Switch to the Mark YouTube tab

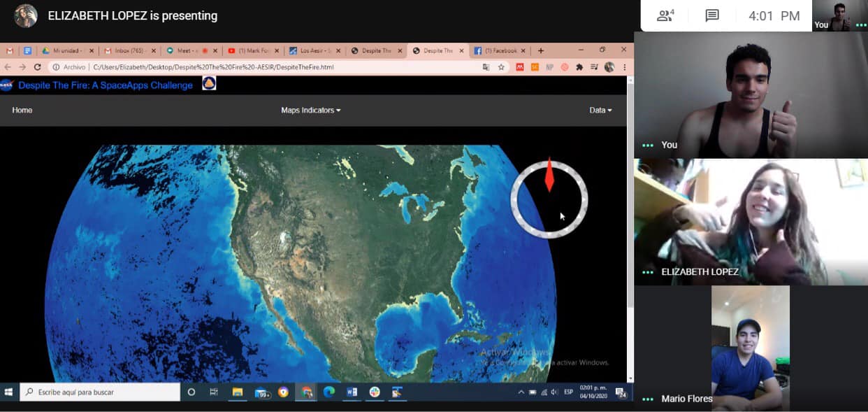[254, 51]
